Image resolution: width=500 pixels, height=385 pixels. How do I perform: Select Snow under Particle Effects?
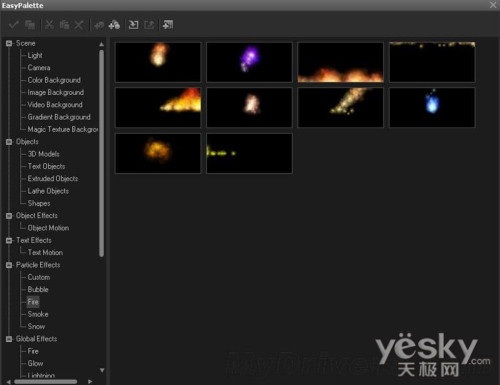(x=36, y=327)
